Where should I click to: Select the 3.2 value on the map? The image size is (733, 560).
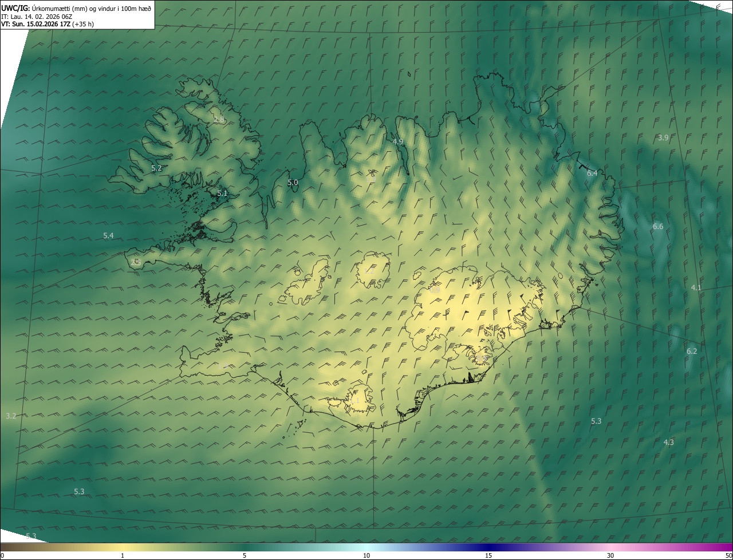point(11,416)
